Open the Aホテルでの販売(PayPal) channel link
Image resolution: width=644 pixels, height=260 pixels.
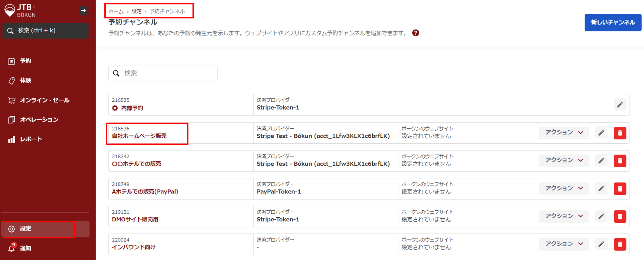pos(145,192)
